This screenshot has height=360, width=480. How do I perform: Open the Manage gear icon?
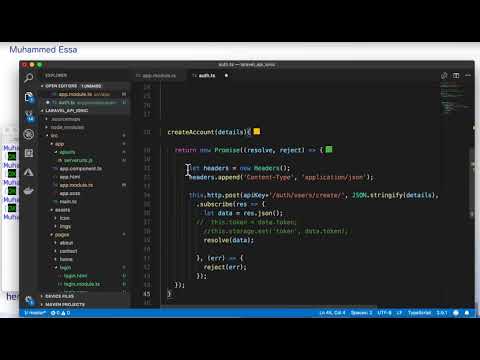29,300
